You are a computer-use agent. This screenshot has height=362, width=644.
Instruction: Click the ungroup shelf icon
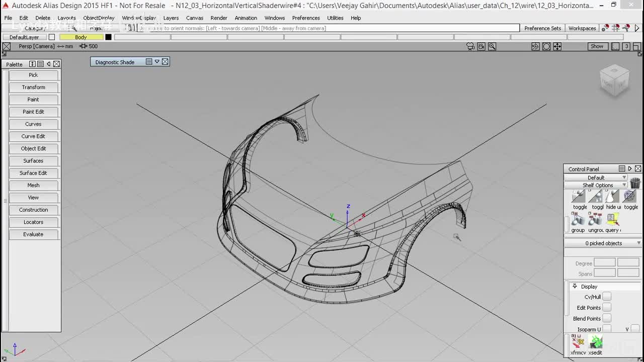pyautogui.click(x=595, y=219)
